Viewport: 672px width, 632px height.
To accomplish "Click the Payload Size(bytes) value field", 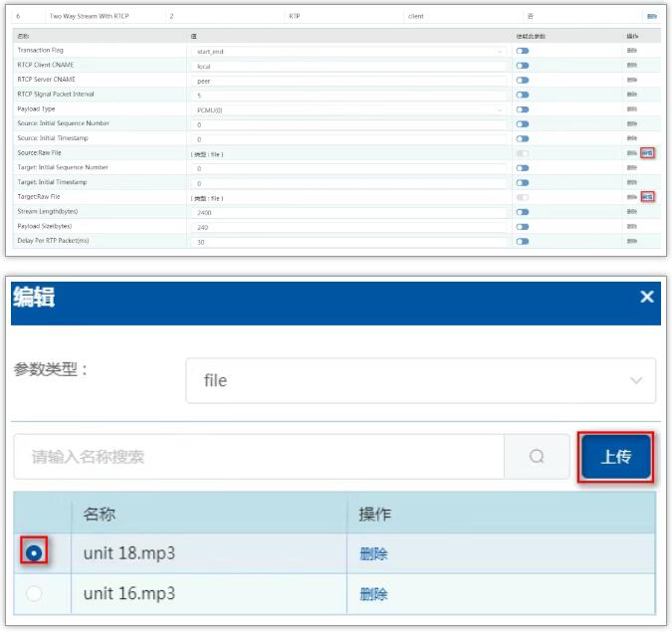I will tap(350, 227).
